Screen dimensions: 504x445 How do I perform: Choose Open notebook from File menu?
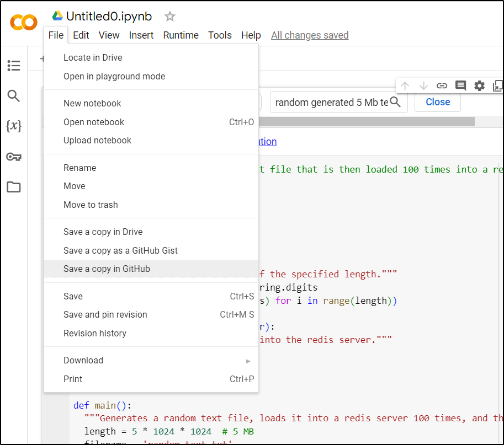151,122
